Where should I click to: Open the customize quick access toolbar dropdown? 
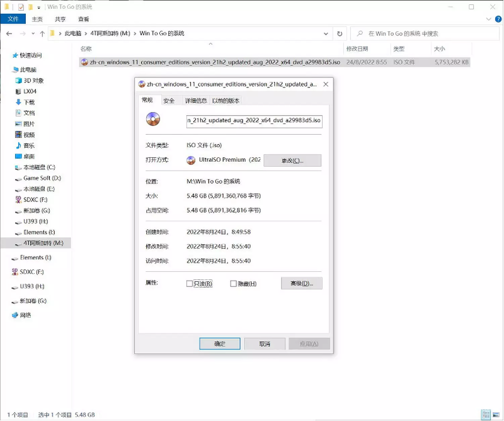click(38, 7)
